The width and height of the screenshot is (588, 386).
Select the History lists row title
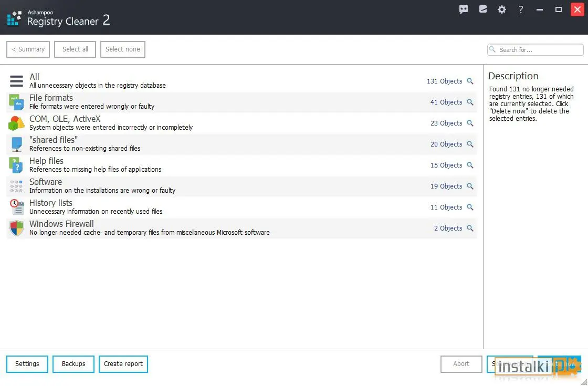pos(50,203)
